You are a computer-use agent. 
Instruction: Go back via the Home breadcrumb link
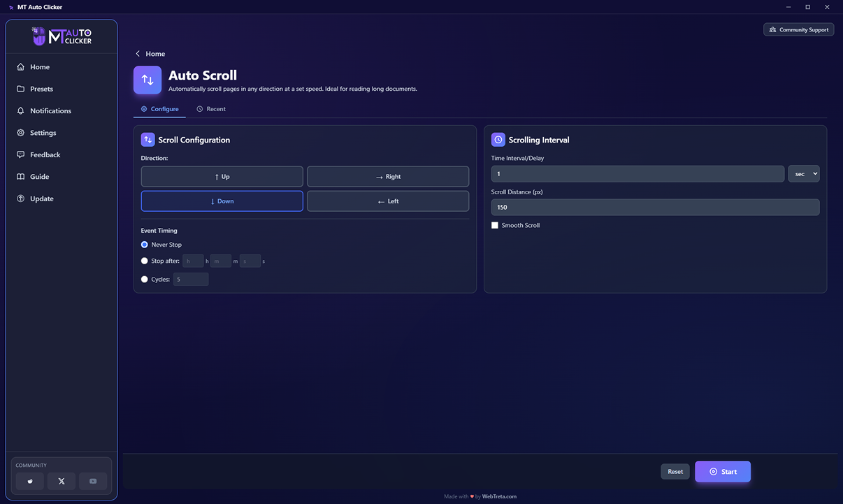pyautogui.click(x=150, y=54)
